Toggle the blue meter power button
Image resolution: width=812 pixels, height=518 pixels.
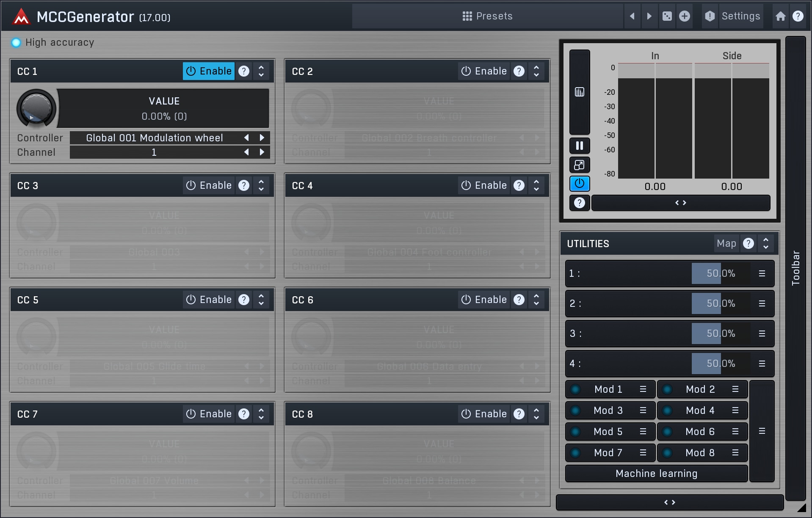point(579,184)
